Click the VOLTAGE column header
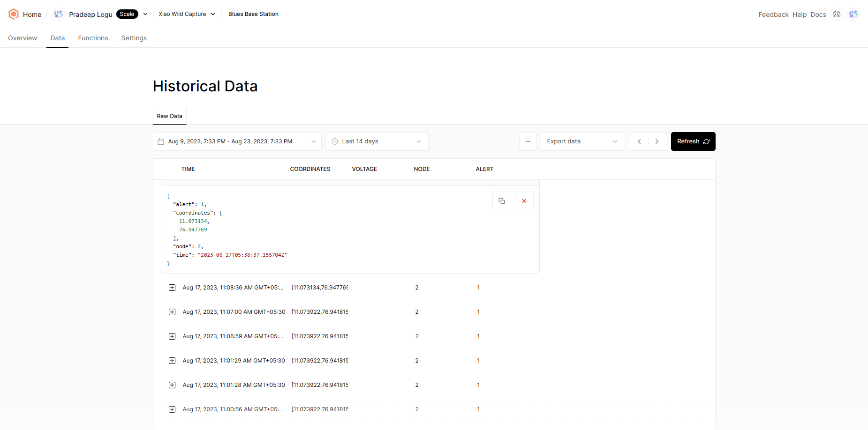The height and width of the screenshot is (430, 868). coord(364,169)
